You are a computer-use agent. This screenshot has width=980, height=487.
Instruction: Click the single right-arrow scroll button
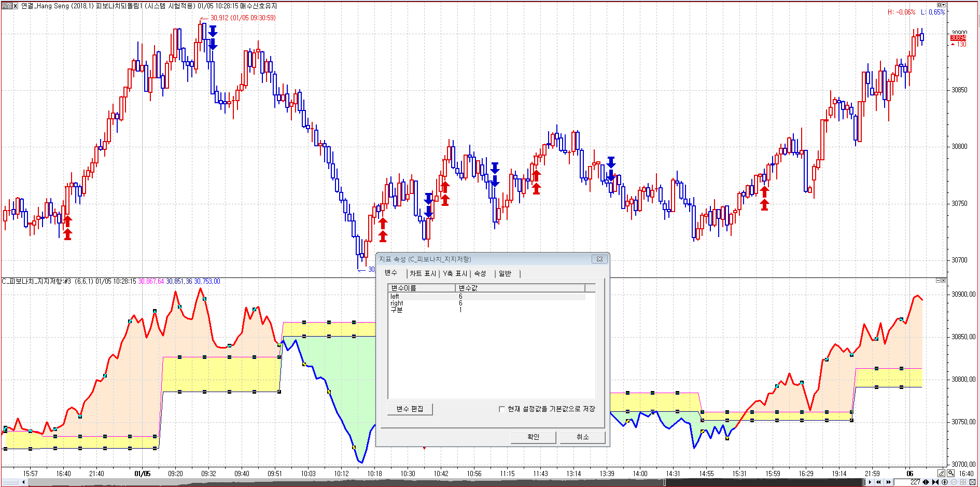coord(870,482)
